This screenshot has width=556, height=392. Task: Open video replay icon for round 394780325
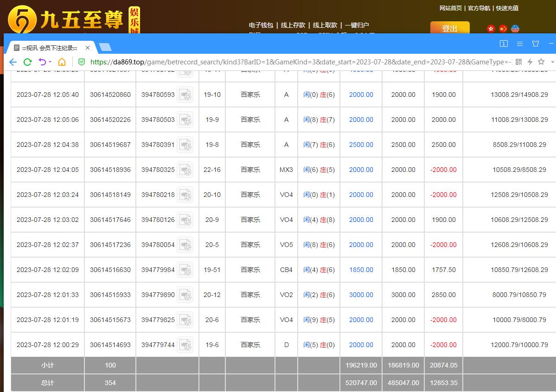tap(185, 170)
